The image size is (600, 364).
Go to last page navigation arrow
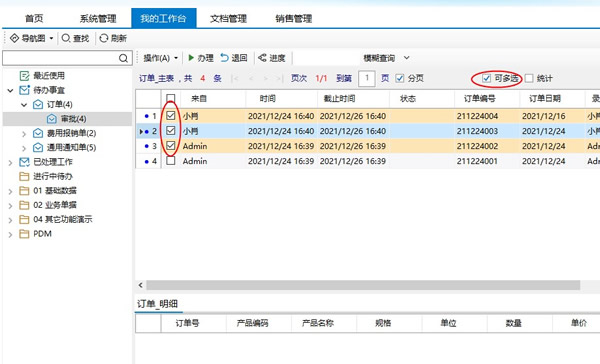(x=280, y=78)
